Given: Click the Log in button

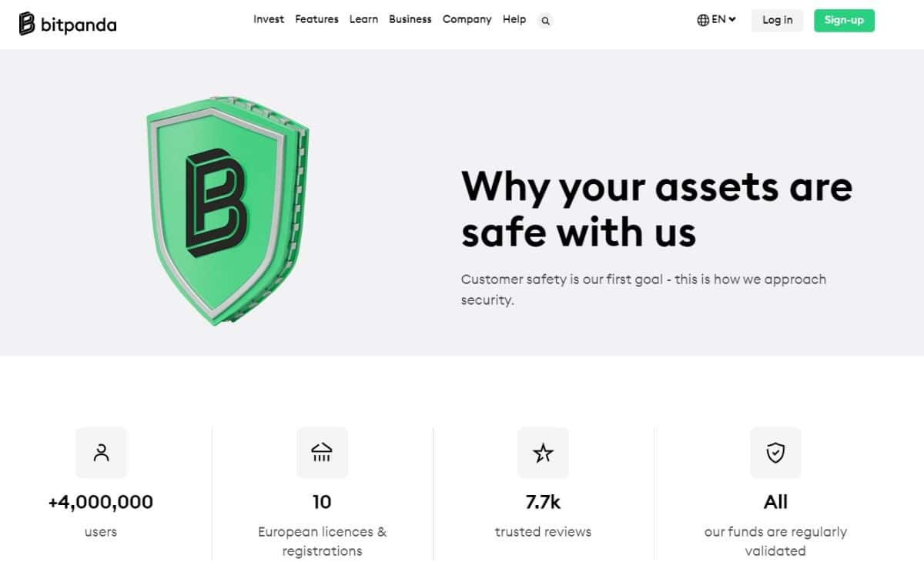Looking at the screenshot, I should click(x=776, y=20).
